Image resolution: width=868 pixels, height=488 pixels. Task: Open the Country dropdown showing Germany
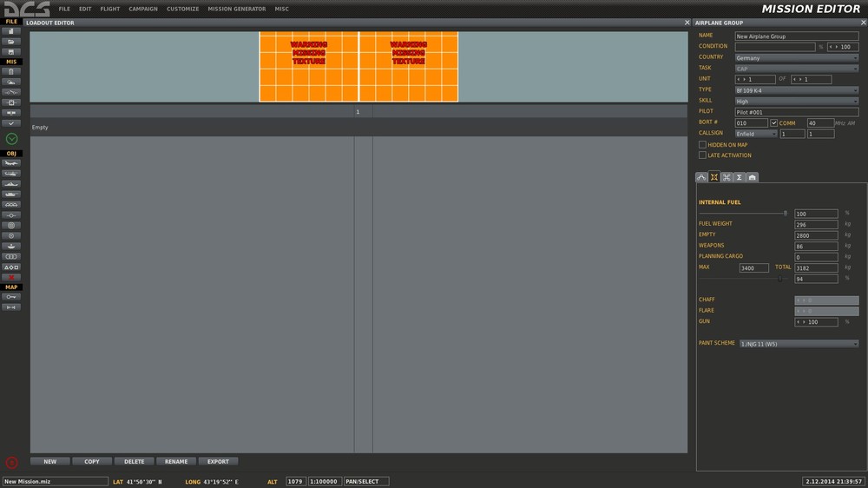797,57
